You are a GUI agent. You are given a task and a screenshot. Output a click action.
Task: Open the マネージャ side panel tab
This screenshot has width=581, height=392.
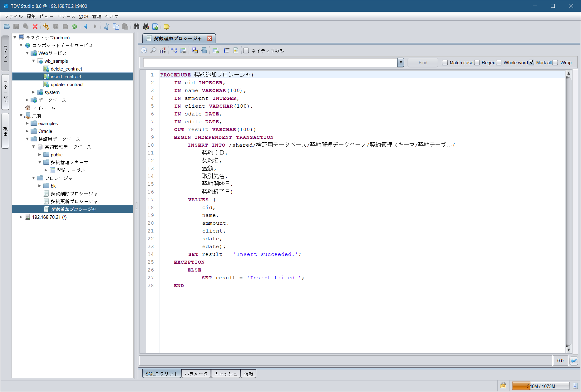(x=5, y=92)
